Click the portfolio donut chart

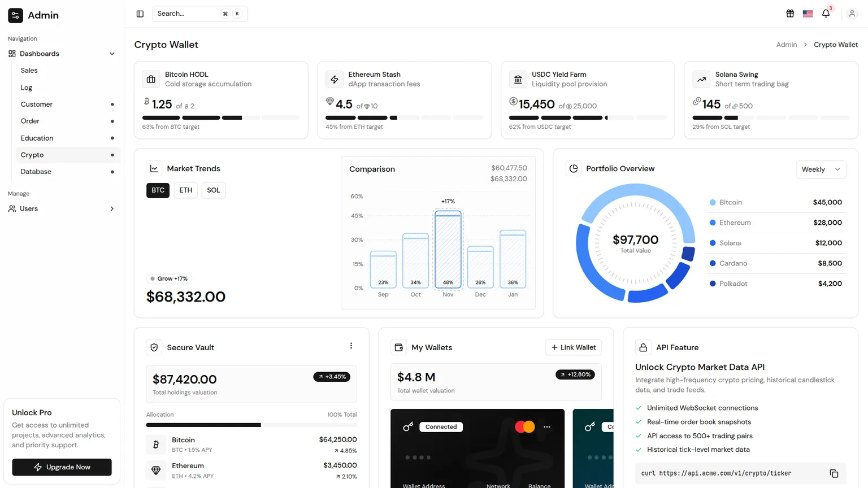point(636,243)
